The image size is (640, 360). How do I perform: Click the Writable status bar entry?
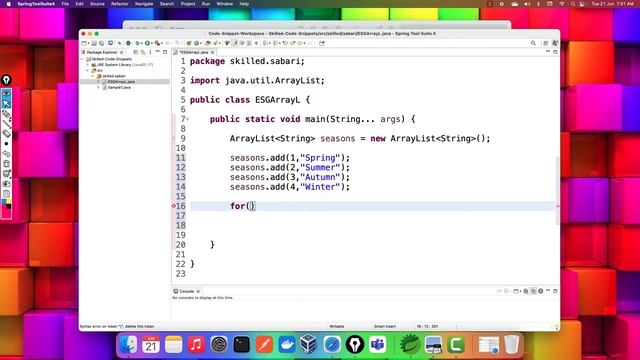tap(337, 327)
